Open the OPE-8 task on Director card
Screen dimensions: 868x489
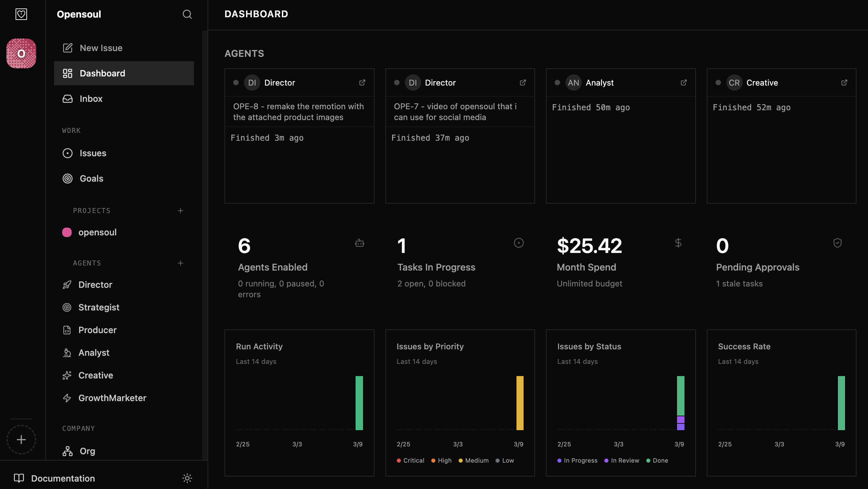tap(299, 112)
